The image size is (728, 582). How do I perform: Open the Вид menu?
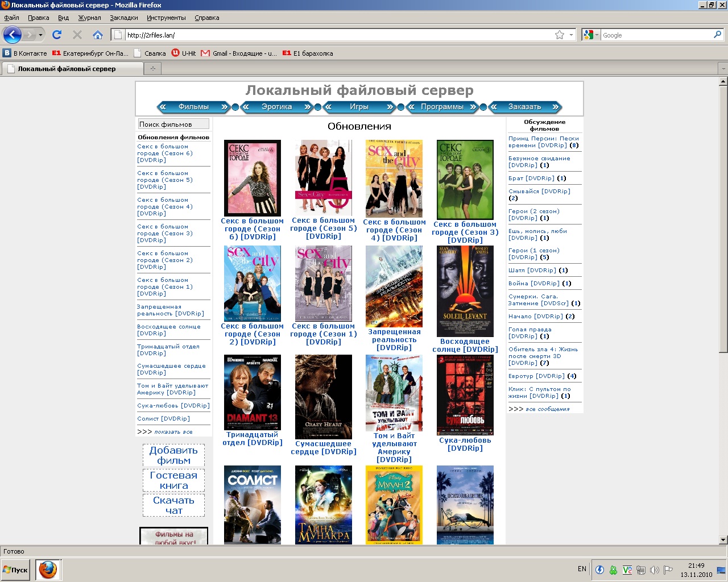pyautogui.click(x=63, y=18)
